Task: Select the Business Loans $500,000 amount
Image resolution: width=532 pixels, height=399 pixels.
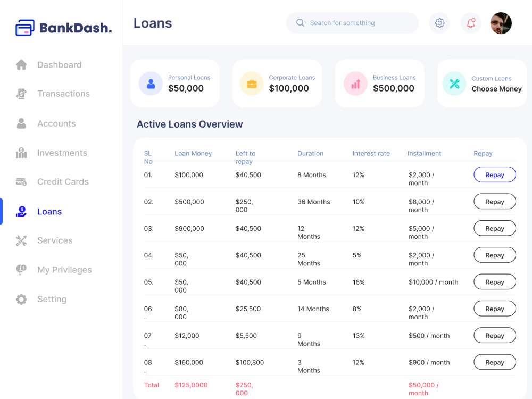Action: (394, 88)
